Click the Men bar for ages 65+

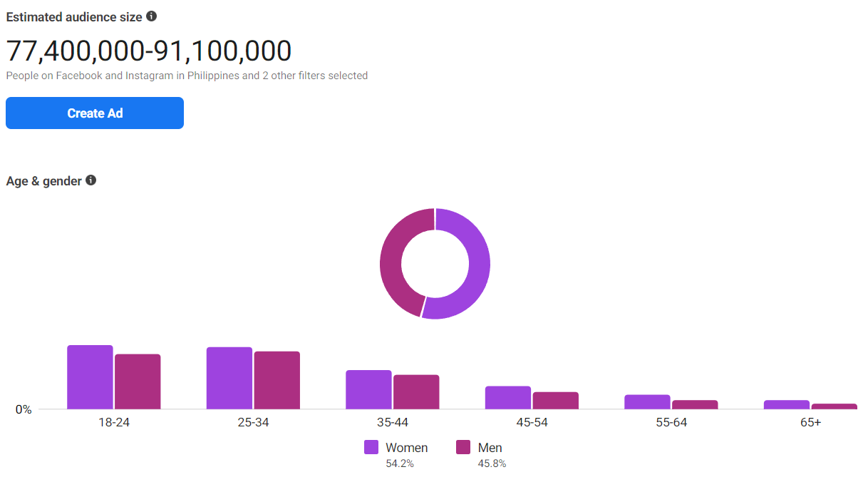(835, 406)
